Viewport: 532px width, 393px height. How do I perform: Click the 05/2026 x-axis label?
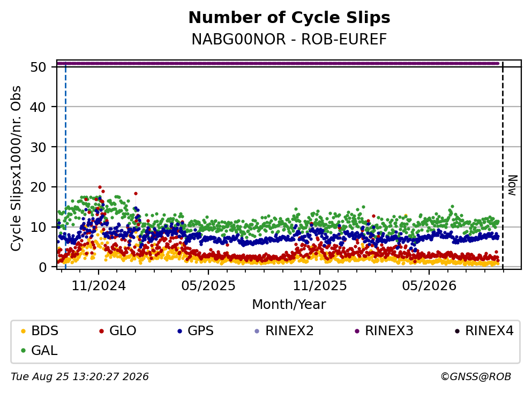click(429, 286)
